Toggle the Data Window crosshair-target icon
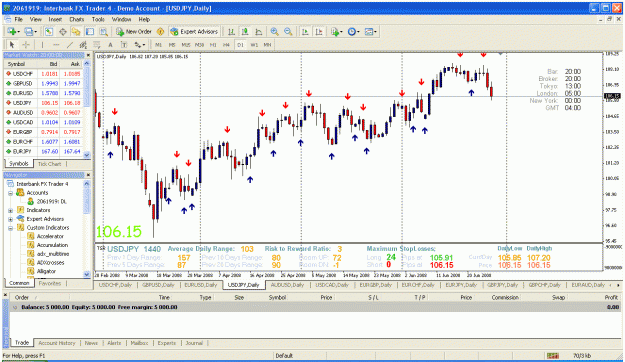Image resolution: width=625 pixels, height=362 pixels. point(63,31)
